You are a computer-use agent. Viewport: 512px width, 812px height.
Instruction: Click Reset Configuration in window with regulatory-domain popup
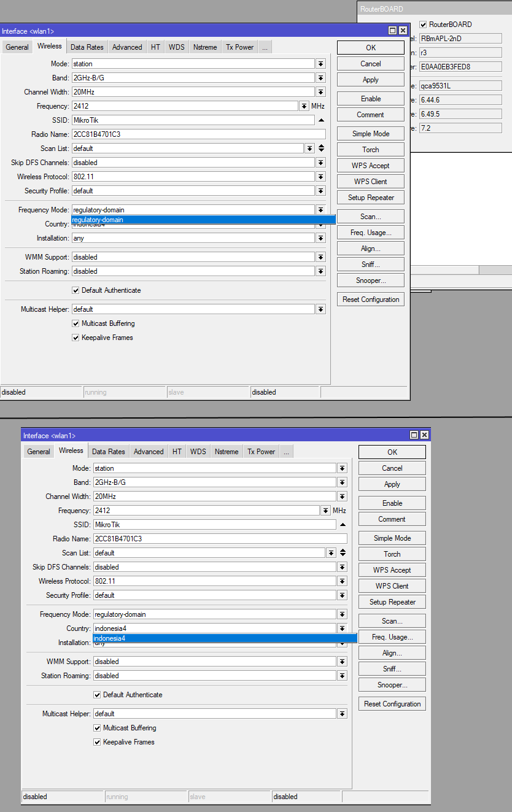371,300
